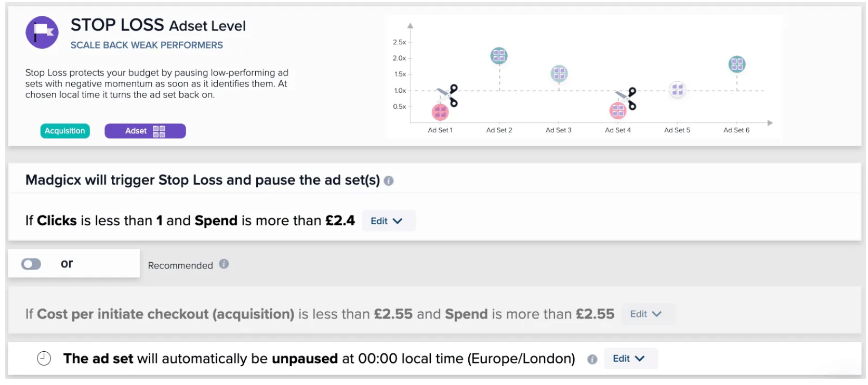Click the Acquisition tag button
Screen dimensions: 868x385
point(65,131)
